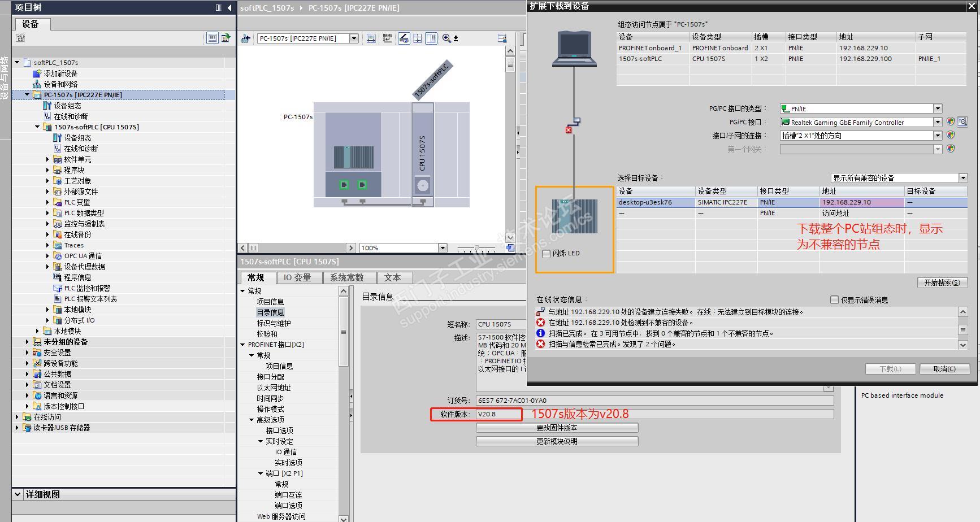This screenshot has height=522, width=980.
Task: Click the table-with-green-arrow icon in project tree toolbar
Action: point(226,38)
